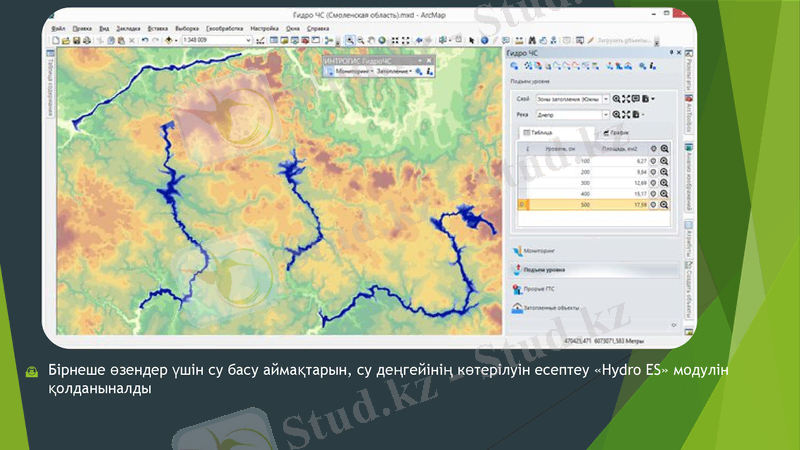Open the Мониторинг section
This screenshot has height=450, width=800.
pyautogui.click(x=594, y=251)
